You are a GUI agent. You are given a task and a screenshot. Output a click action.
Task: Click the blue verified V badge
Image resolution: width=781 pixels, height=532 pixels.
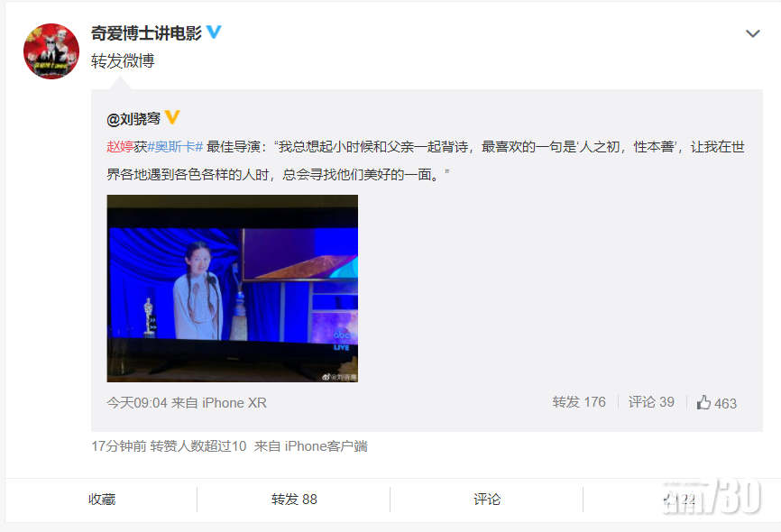coord(214,32)
